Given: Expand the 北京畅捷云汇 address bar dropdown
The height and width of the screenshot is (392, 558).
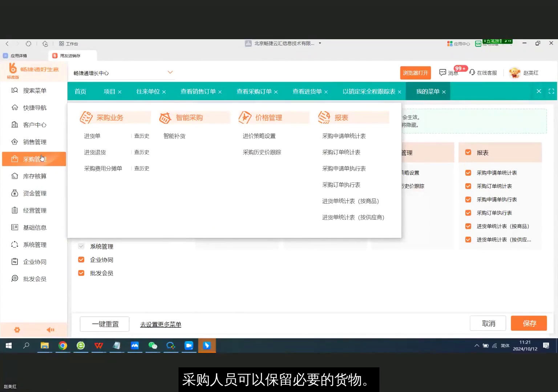Looking at the screenshot, I should 320,43.
